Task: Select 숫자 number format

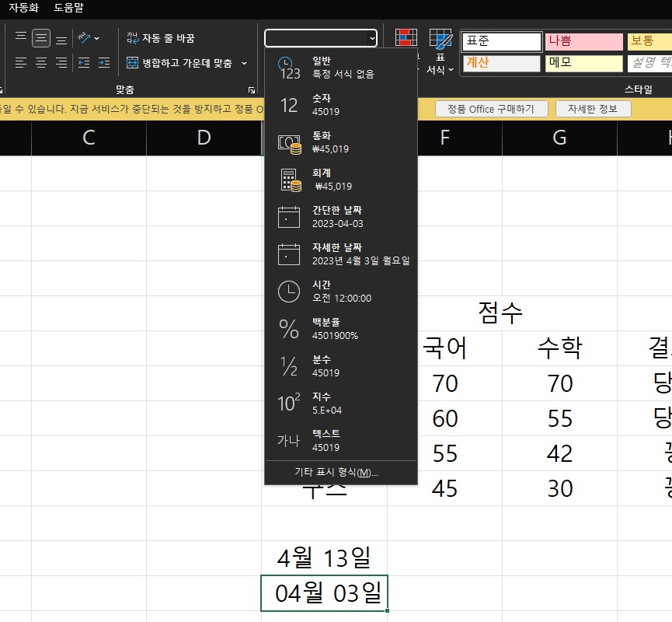Action: tap(341, 105)
